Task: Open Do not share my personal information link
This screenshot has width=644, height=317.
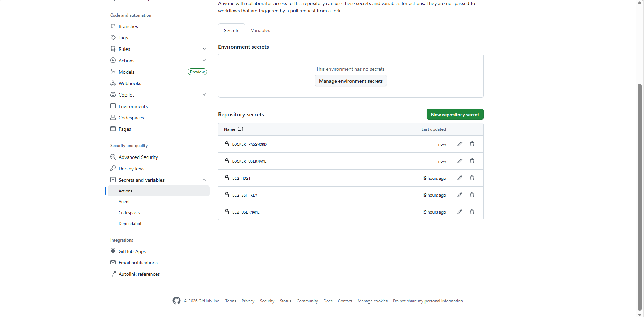Action: pos(428,301)
